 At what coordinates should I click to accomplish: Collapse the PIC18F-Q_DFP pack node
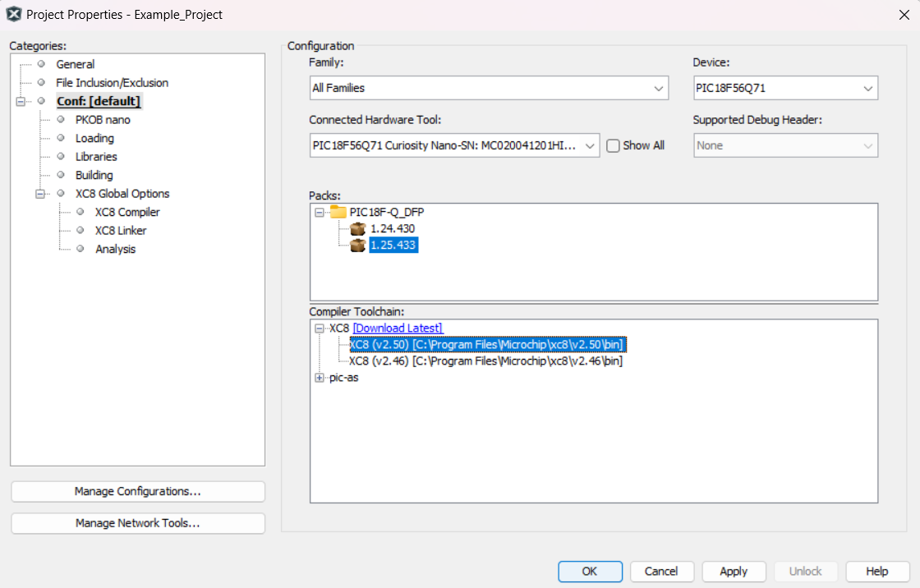click(320, 213)
